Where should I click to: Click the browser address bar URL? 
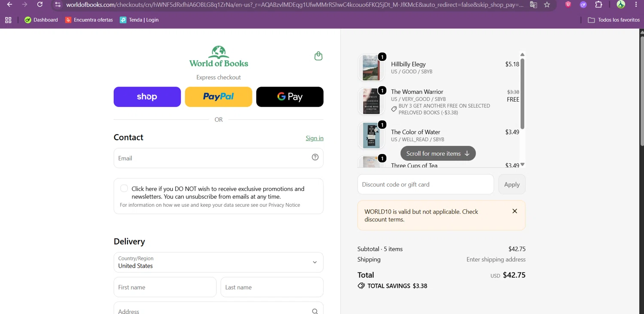coord(295,5)
